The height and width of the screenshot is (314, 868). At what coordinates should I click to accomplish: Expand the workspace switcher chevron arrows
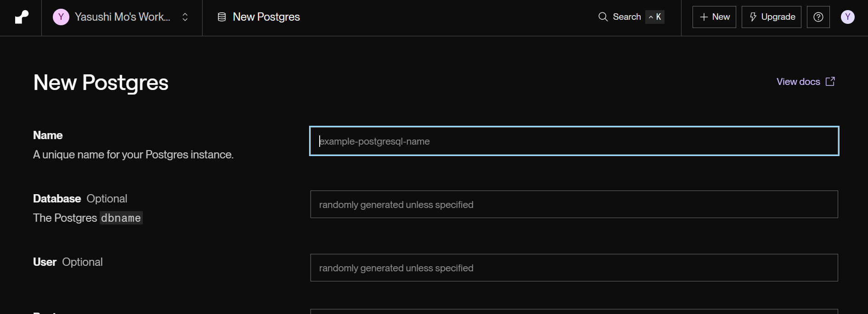click(x=185, y=17)
